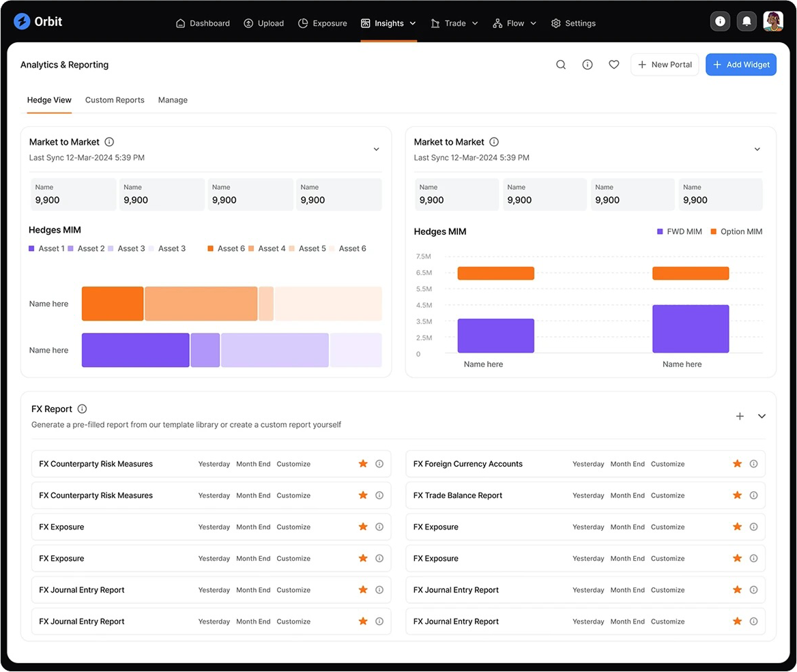Screen dimensions: 797x672
Task: Open the search icon in Analytics header
Action: [x=561, y=65]
